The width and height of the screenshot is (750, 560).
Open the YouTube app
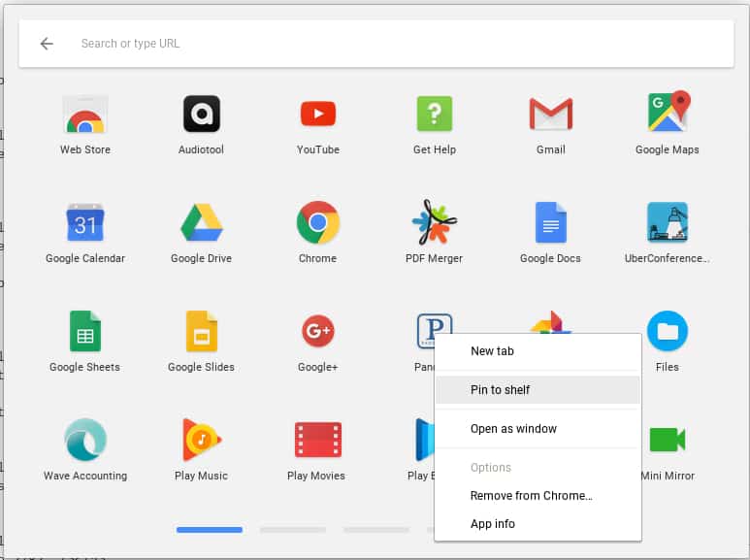pyautogui.click(x=318, y=114)
